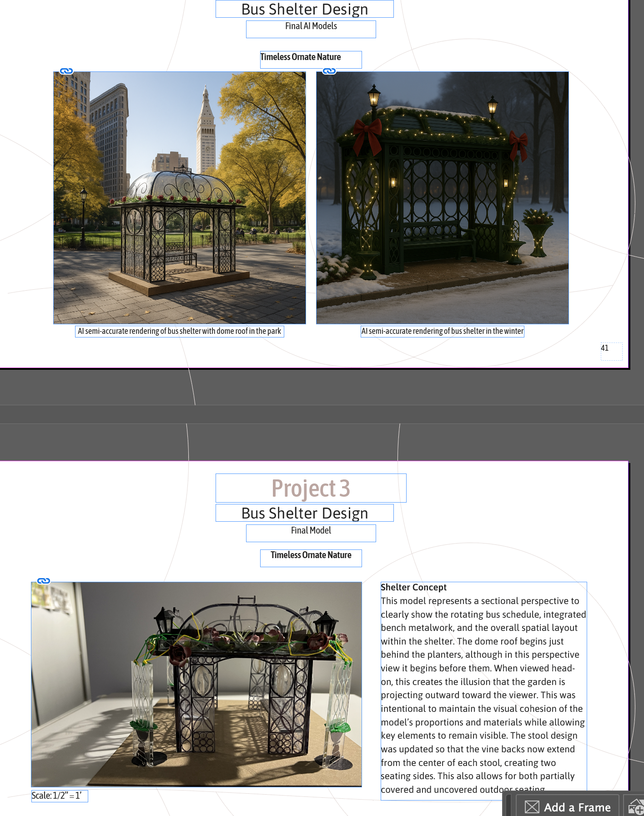The image size is (644, 816).
Task: Click the place image icon beside Add a Frame
Action: click(635, 807)
